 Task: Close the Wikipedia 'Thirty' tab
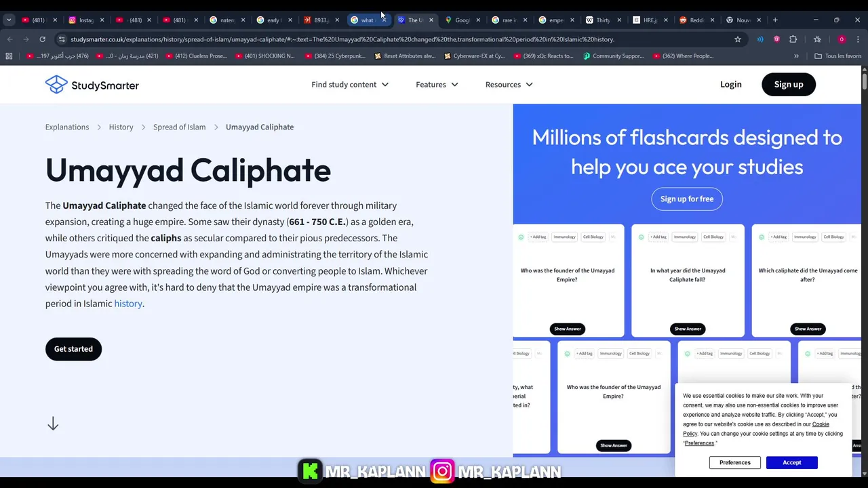pyautogui.click(x=618, y=20)
